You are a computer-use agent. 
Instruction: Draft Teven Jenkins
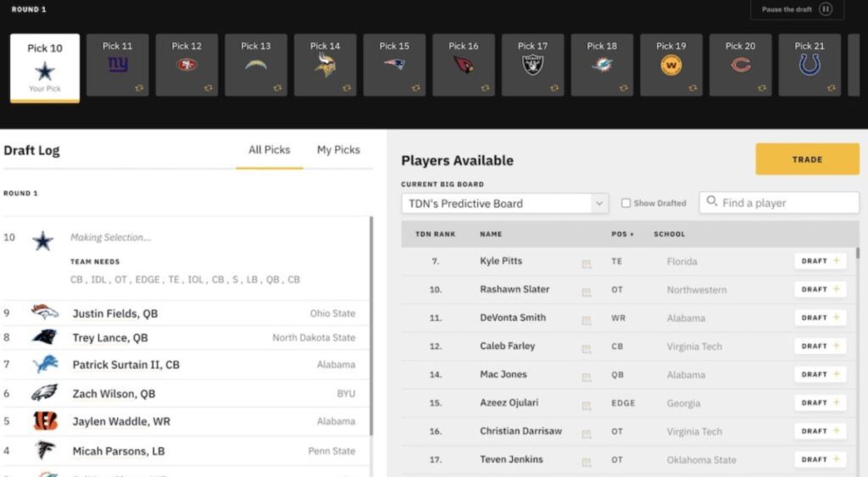[x=820, y=459]
